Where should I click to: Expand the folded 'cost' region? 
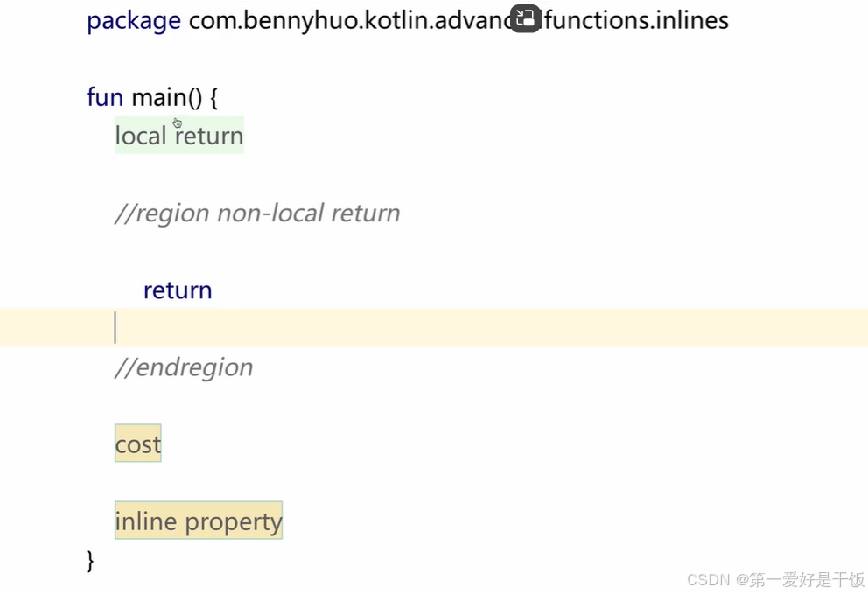tap(138, 444)
